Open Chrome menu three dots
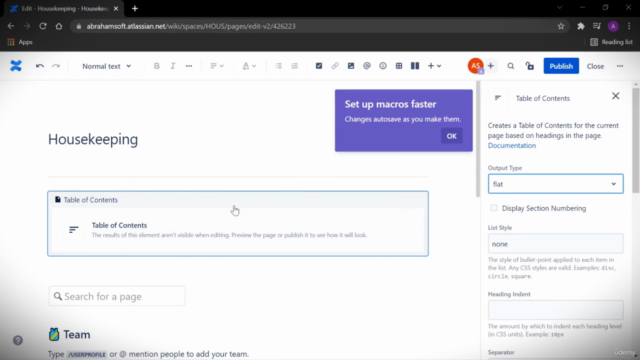 pos(629,26)
